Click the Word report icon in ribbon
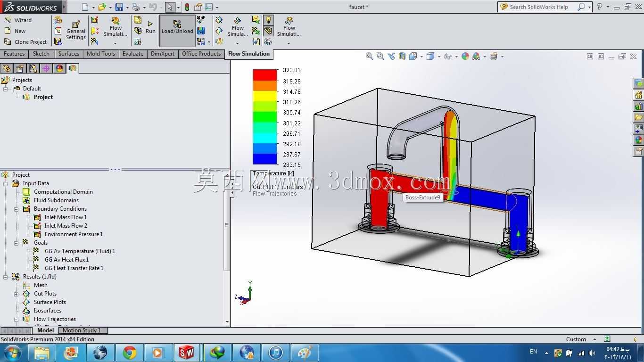Viewport: 644px width, 362px height. (x=256, y=41)
